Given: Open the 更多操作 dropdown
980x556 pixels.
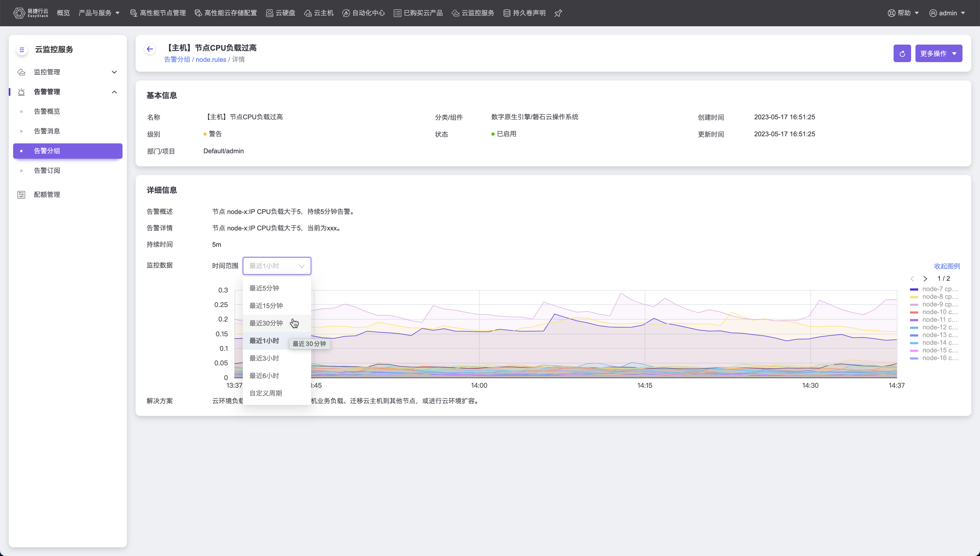Looking at the screenshot, I should click(x=938, y=53).
